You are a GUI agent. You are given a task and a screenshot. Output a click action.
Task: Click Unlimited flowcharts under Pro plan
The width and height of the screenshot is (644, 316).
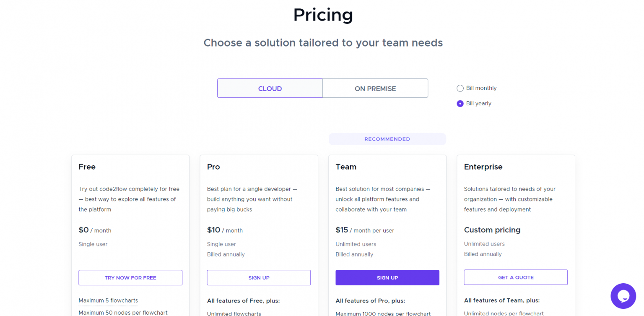234,313
